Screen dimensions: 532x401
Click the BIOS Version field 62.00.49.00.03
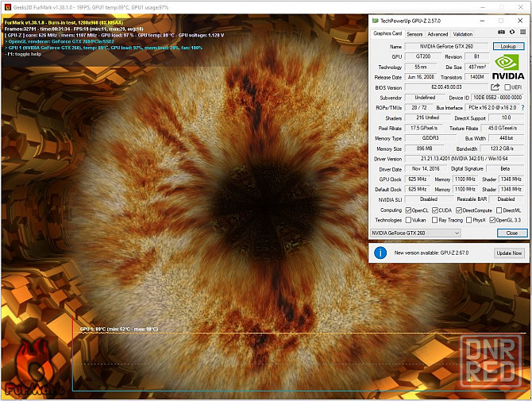[446, 87]
